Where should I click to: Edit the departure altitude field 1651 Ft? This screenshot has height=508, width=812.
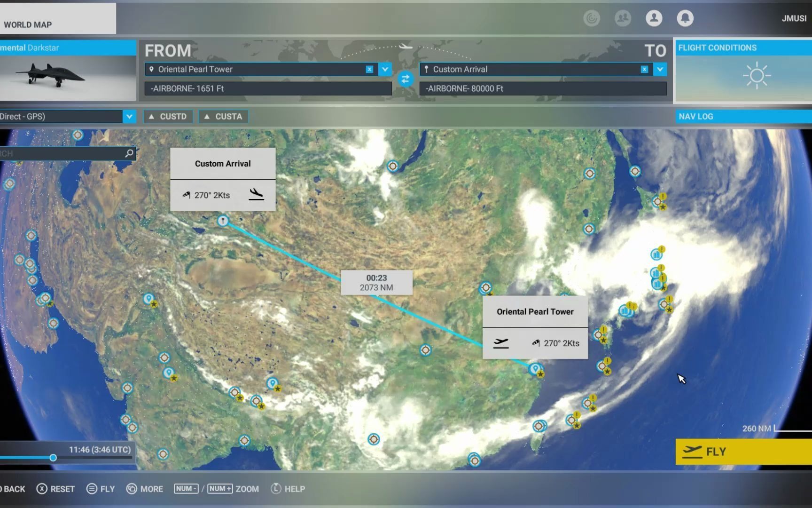[268, 88]
